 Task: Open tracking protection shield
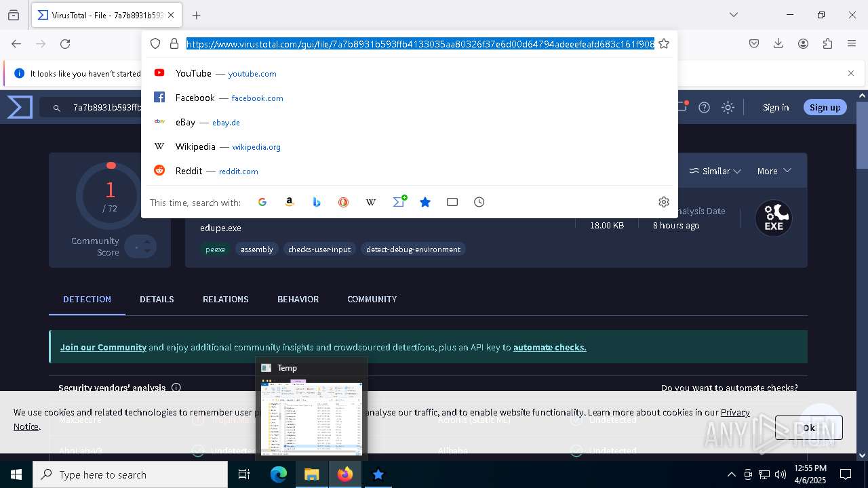[155, 43]
